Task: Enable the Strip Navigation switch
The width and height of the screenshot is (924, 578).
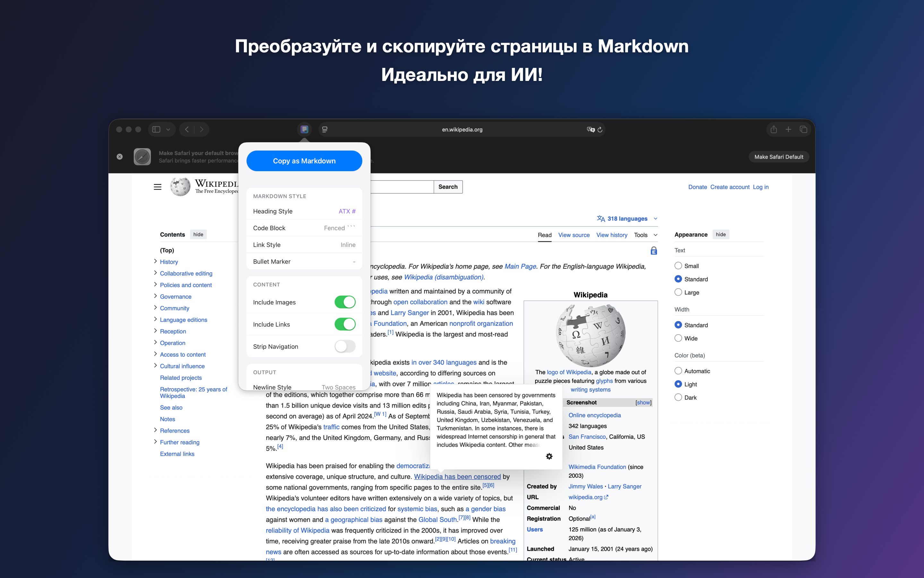Action: click(x=345, y=346)
